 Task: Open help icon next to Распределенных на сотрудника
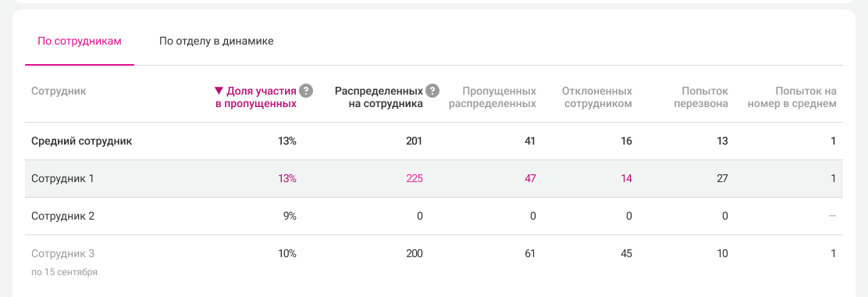[x=433, y=91]
